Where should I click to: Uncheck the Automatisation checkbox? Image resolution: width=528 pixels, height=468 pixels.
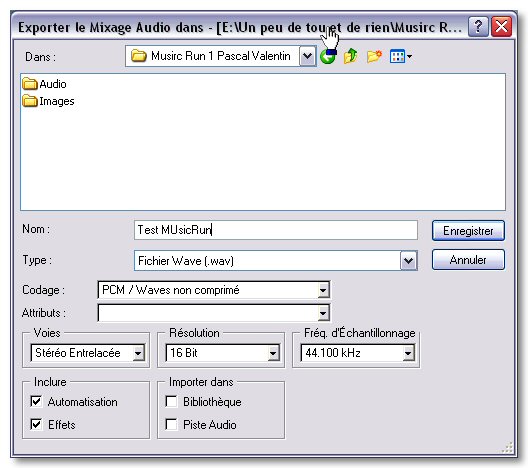[x=36, y=401]
